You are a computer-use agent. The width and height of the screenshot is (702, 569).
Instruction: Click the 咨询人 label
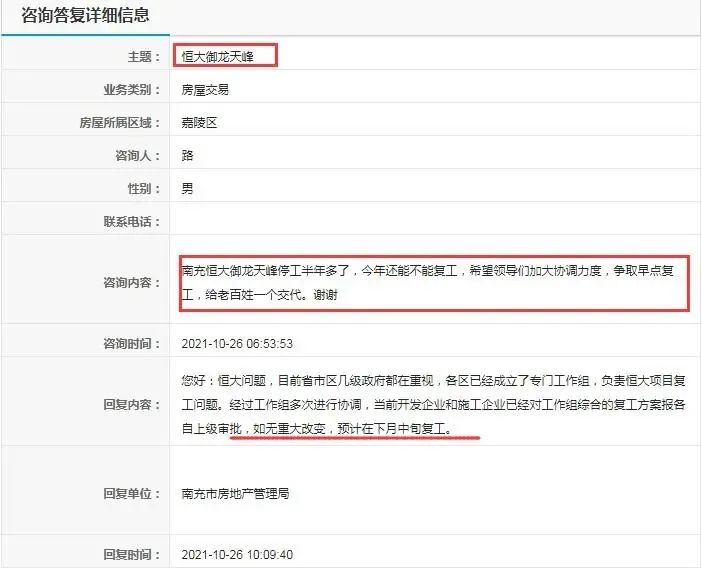click(138, 156)
